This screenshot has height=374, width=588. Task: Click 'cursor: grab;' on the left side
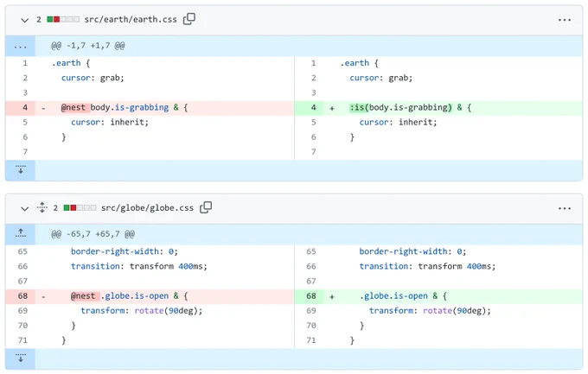[x=93, y=78]
